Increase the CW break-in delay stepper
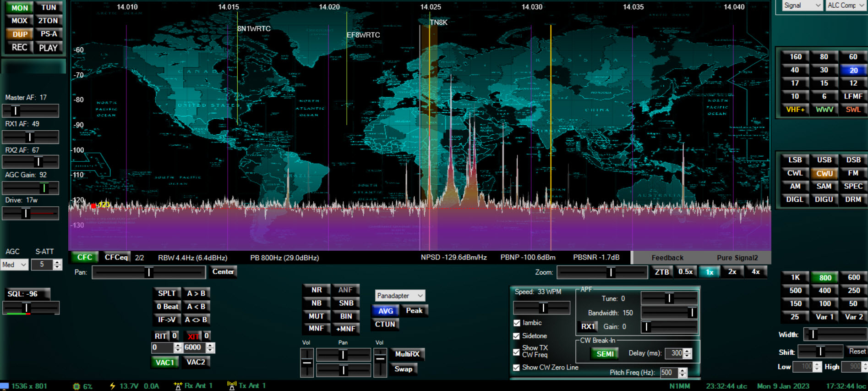 pos(687,351)
